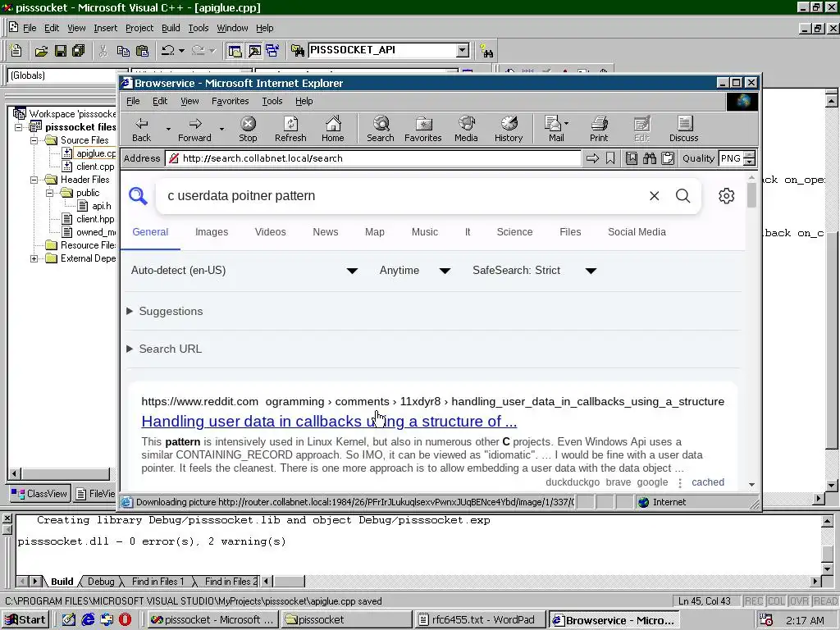Image resolution: width=840 pixels, height=630 pixels.
Task: Click the Open file icon in Visual C++ toolbar
Action: (41, 51)
